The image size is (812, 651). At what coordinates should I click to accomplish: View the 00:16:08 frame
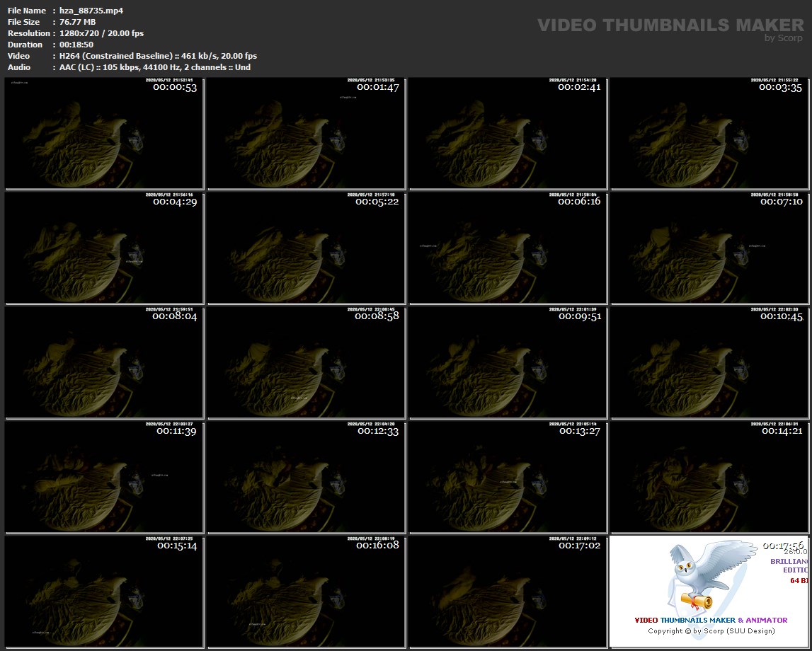(306, 592)
